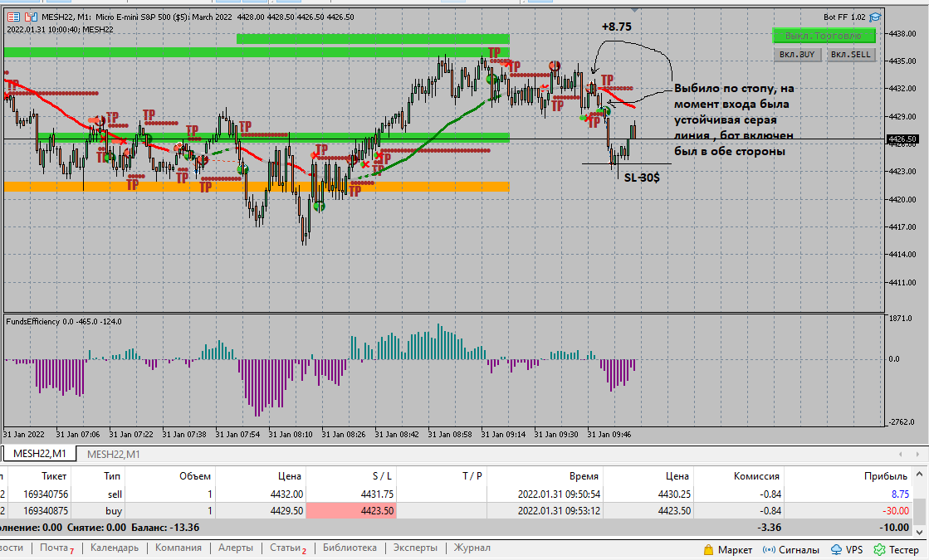Click the FundsEfficiency indicator label

click(x=64, y=321)
